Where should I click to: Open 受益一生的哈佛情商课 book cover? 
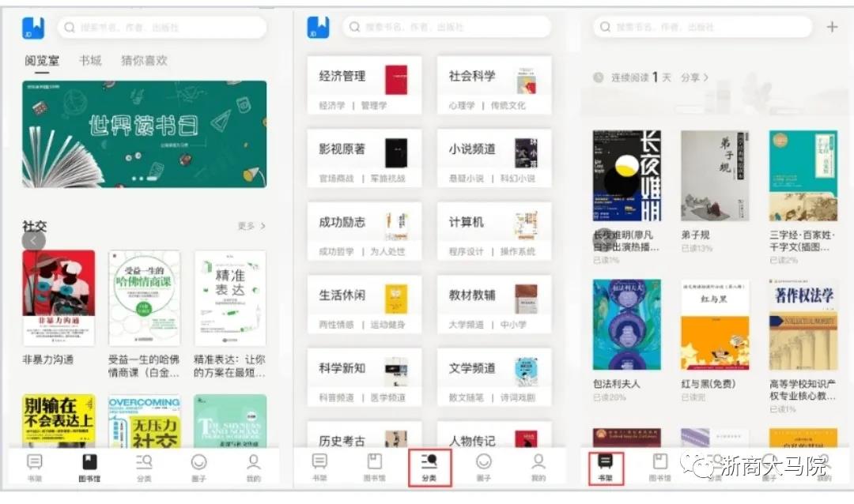pos(145,298)
